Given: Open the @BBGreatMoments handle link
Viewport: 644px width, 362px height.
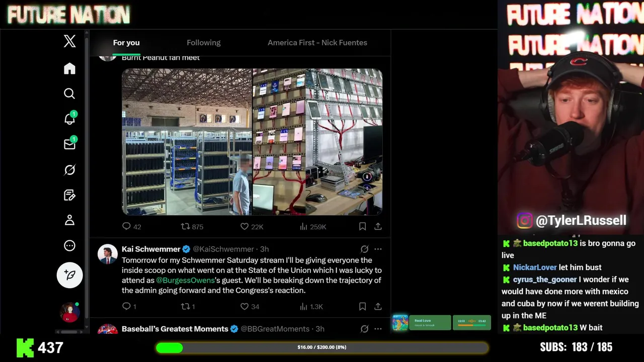Looking at the screenshot, I should pos(275,329).
